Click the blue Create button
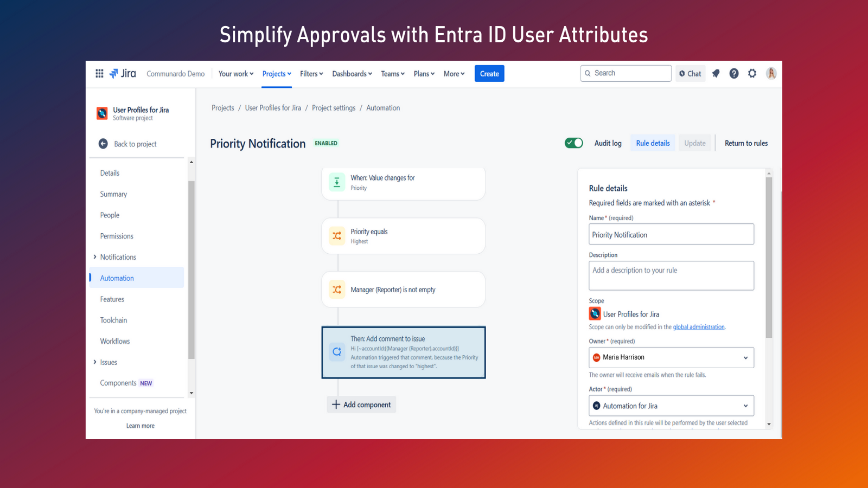Viewport: 868px width, 488px height. point(489,74)
